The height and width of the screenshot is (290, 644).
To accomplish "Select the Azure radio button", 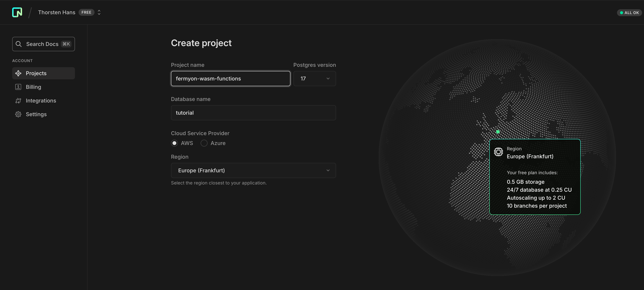I will [x=204, y=143].
